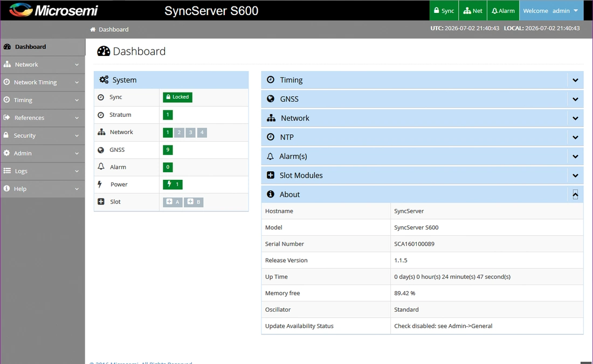This screenshot has height=364, width=593.
Task: Expand the Timing panel chevron
Action: pyautogui.click(x=575, y=80)
